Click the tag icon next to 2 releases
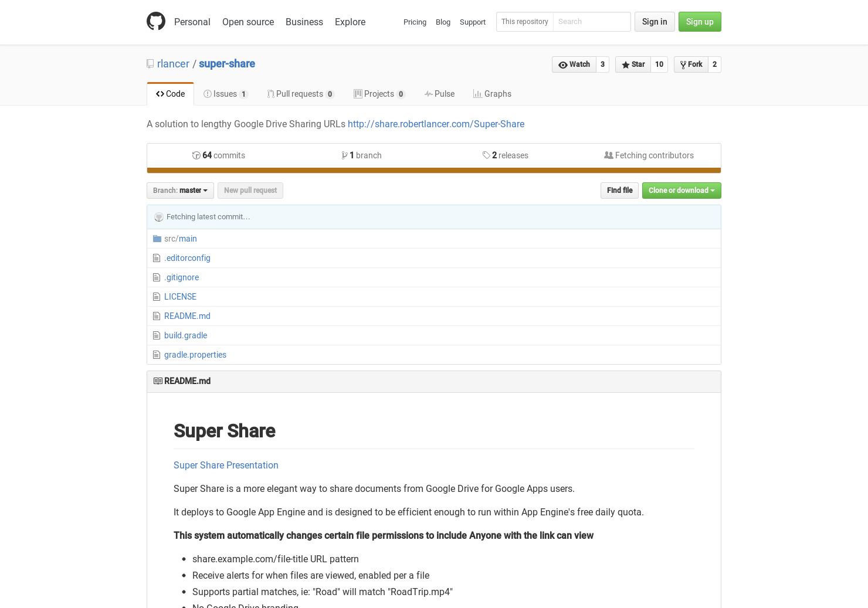The width and height of the screenshot is (868, 608). (x=486, y=155)
